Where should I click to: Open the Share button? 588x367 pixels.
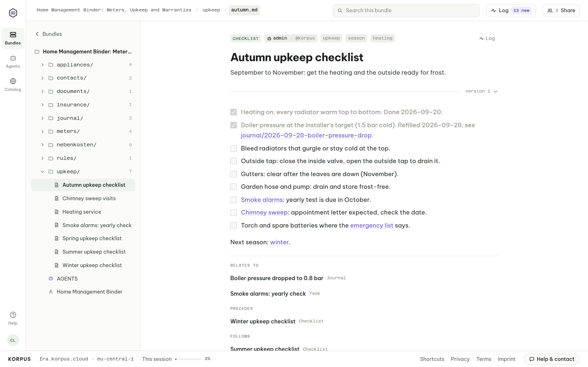[x=561, y=10]
